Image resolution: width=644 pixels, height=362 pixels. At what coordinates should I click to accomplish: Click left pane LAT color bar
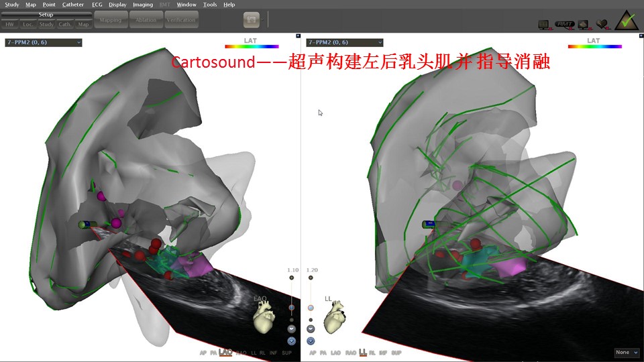click(252, 46)
